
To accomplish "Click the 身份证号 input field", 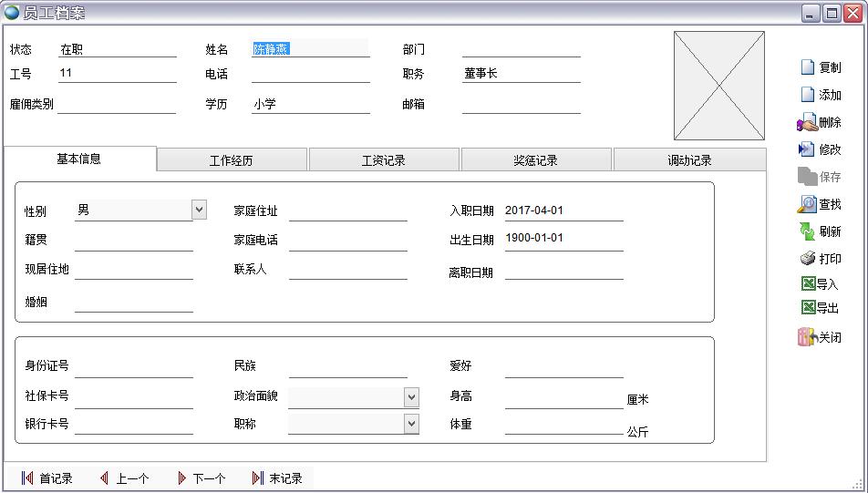I will pos(134,367).
